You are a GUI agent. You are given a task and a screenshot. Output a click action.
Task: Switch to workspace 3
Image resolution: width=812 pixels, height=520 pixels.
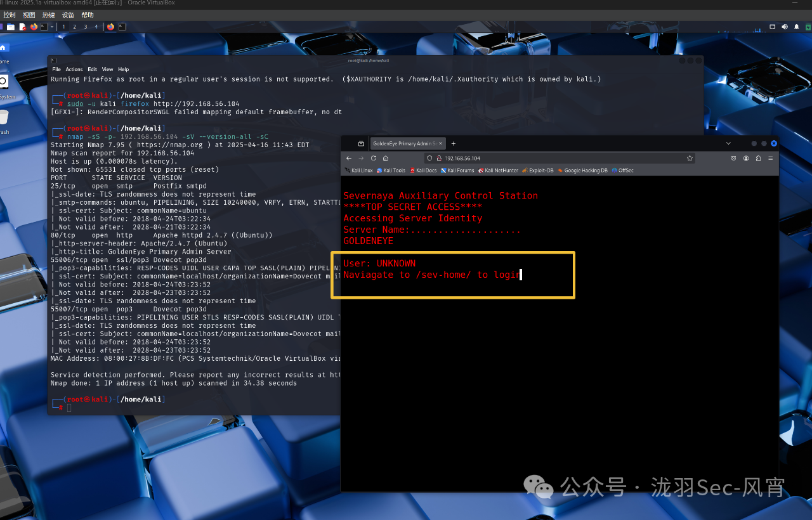click(86, 27)
